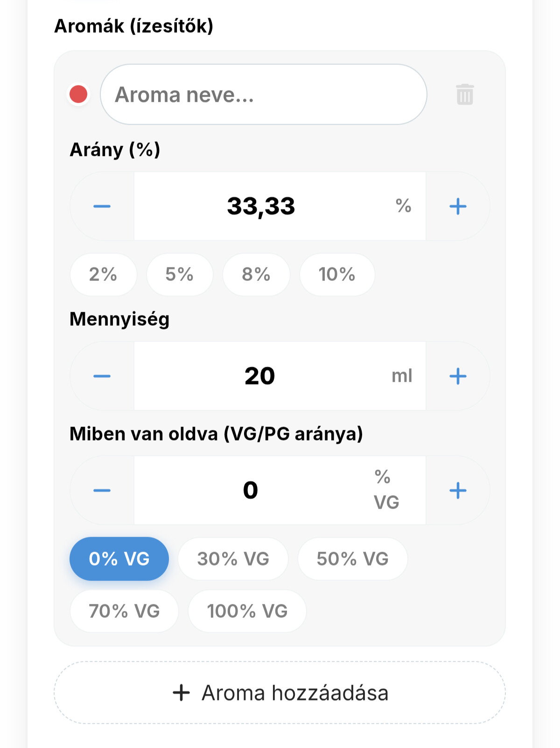Viewport: 560px width, 748px height.
Task: Open the red aroma color dot
Action: [78, 94]
